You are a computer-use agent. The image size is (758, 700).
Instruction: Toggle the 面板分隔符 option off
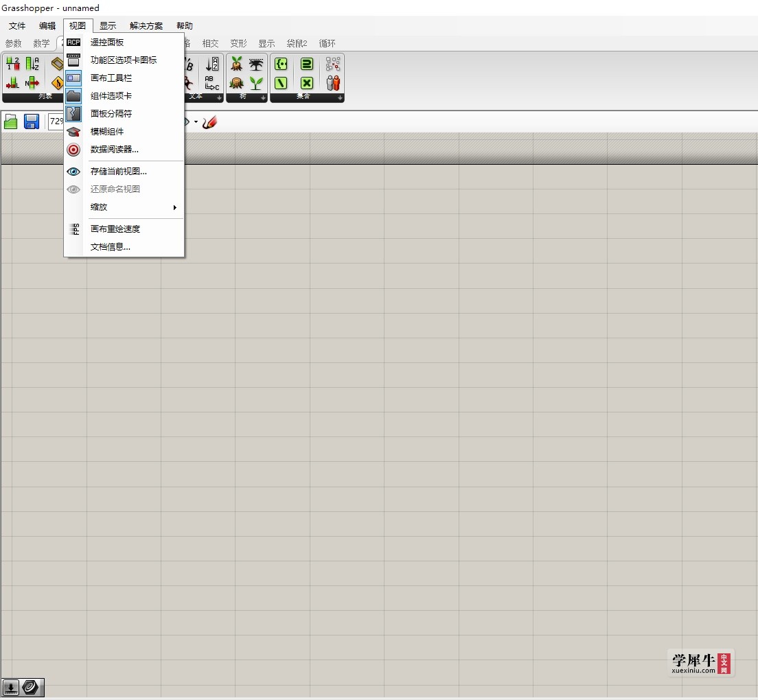(x=124, y=114)
